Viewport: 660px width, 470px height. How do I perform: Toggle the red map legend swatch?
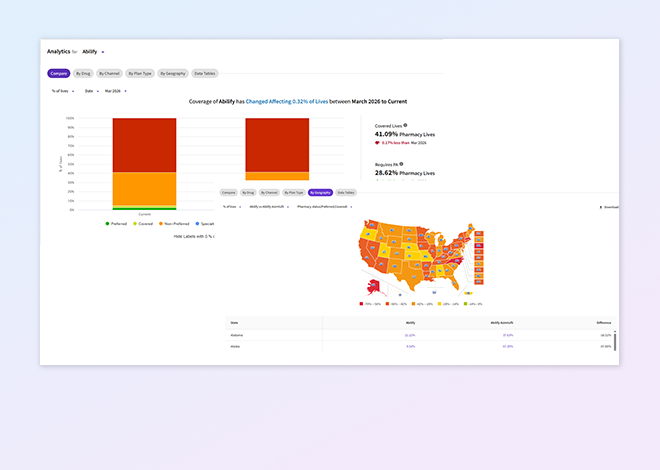pos(361,303)
